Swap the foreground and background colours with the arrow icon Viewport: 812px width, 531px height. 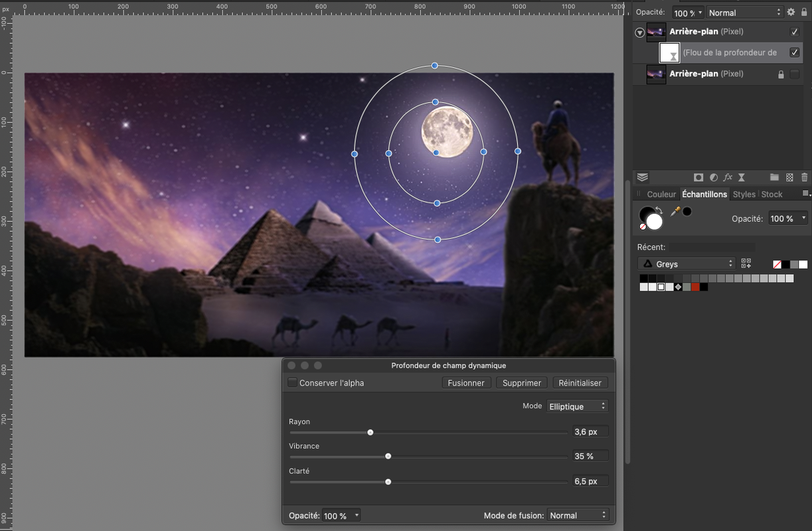(659, 210)
